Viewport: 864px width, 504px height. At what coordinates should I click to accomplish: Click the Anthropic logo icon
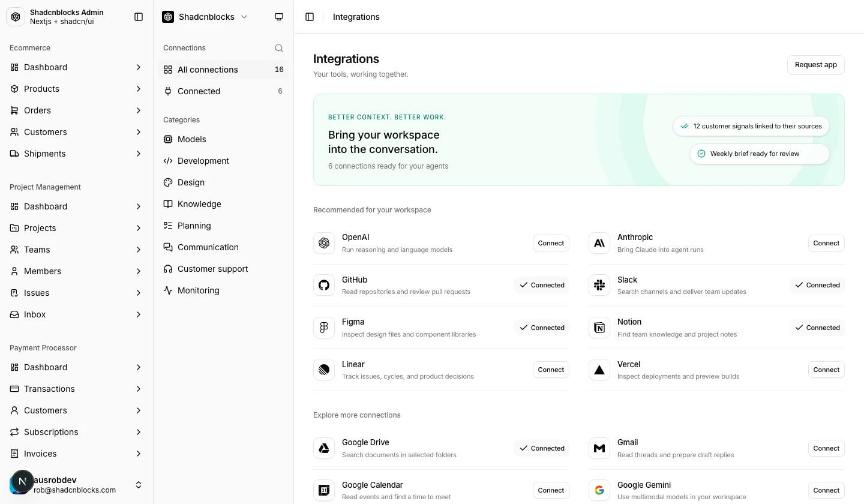click(599, 243)
